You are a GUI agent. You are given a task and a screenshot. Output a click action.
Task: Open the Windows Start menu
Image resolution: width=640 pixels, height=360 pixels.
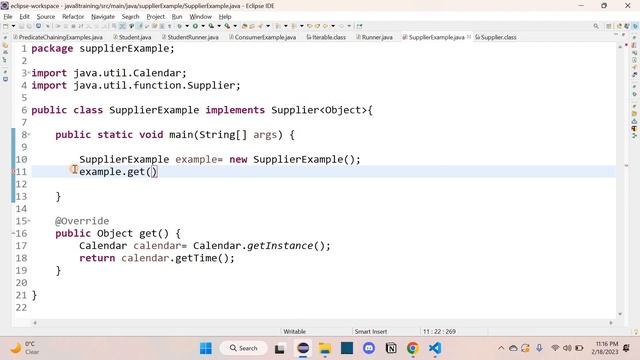click(206, 348)
